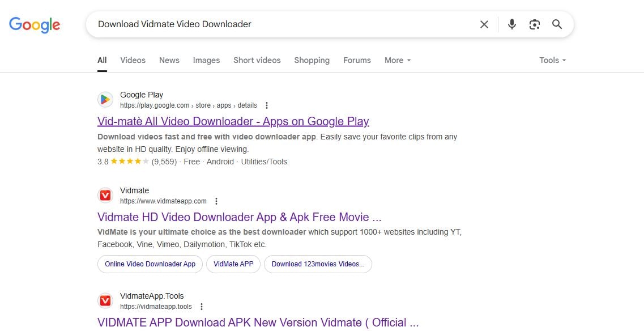The image size is (644, 331).
Task: Click the VidmateApp.Tools site name
Action: tap(152, 296)
